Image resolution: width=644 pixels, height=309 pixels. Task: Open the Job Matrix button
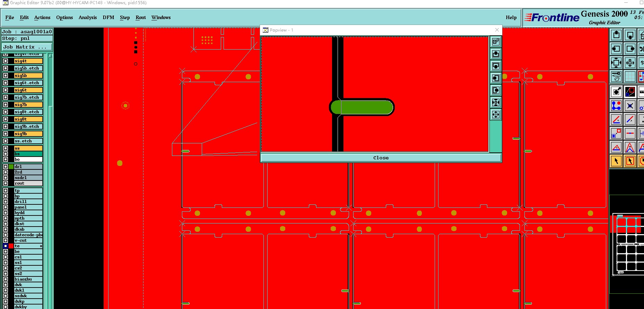27,47
